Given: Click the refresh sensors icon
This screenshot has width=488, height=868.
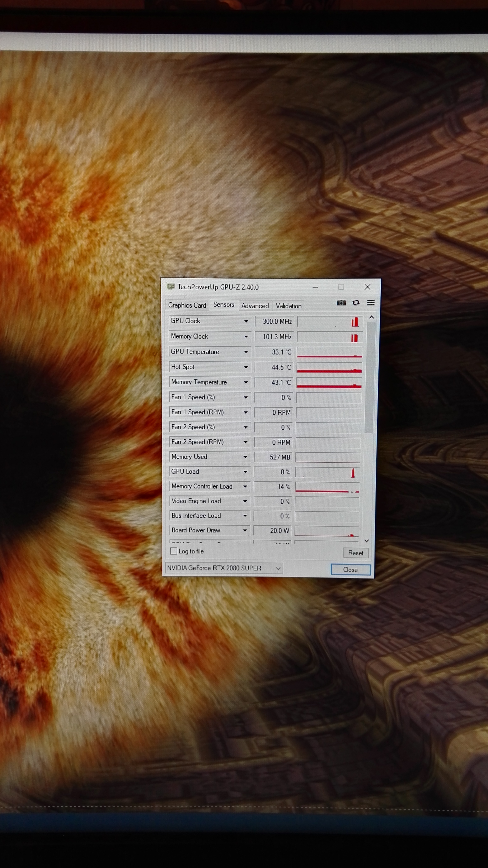Looking at the screenshot, I should coord(356,303).
